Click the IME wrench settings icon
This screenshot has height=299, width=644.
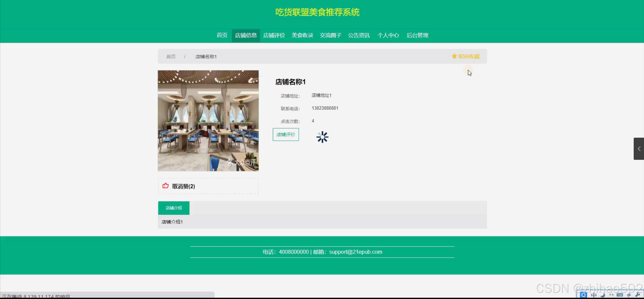click(x=638, y=295)
